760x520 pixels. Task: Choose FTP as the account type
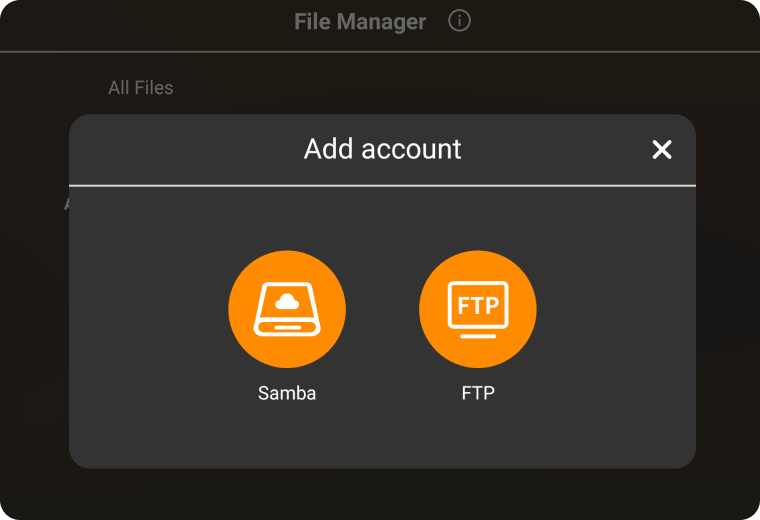point(478,309)
